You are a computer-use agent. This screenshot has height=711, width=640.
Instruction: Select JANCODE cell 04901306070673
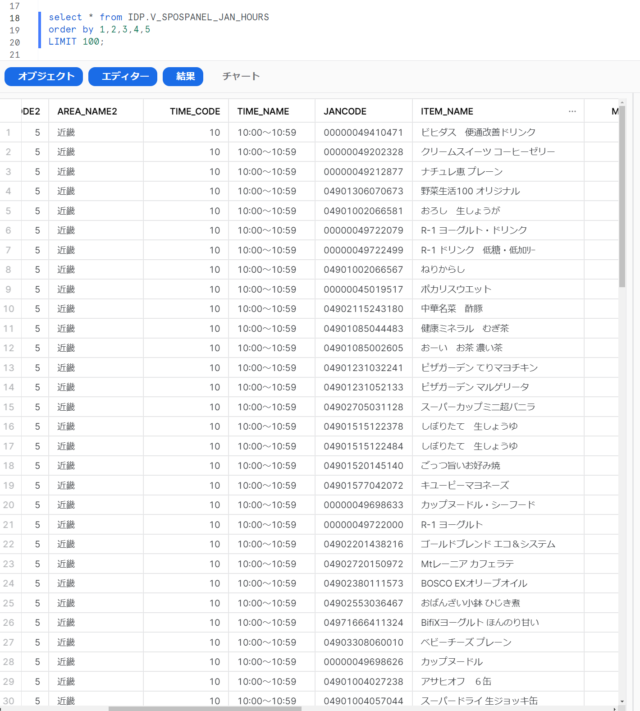[363, 191]
